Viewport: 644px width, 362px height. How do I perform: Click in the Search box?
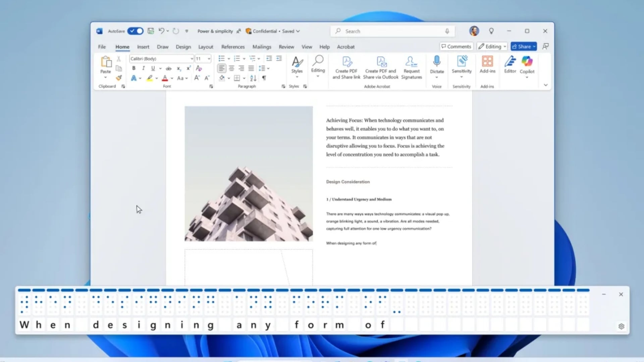tap(392, 31)
